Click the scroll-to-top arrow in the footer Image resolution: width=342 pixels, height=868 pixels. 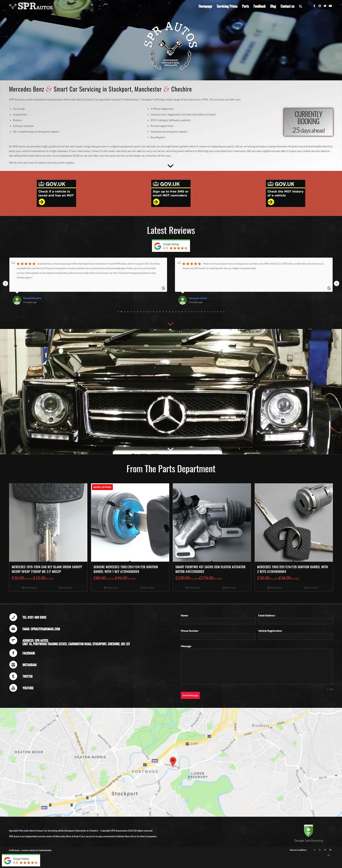click(x=328, y=855)
